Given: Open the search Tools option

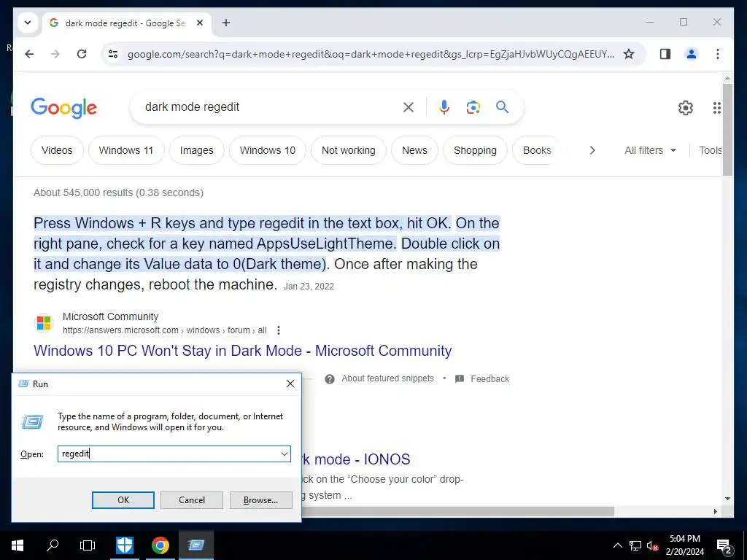Looking at the screenshot, I should coord(711,150).
